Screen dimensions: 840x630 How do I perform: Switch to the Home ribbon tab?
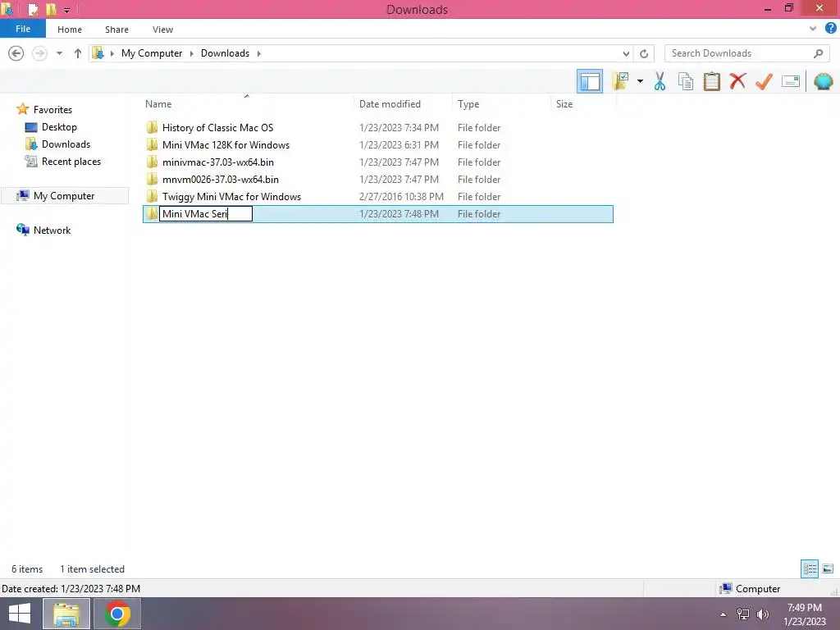[x=70, y=30]
